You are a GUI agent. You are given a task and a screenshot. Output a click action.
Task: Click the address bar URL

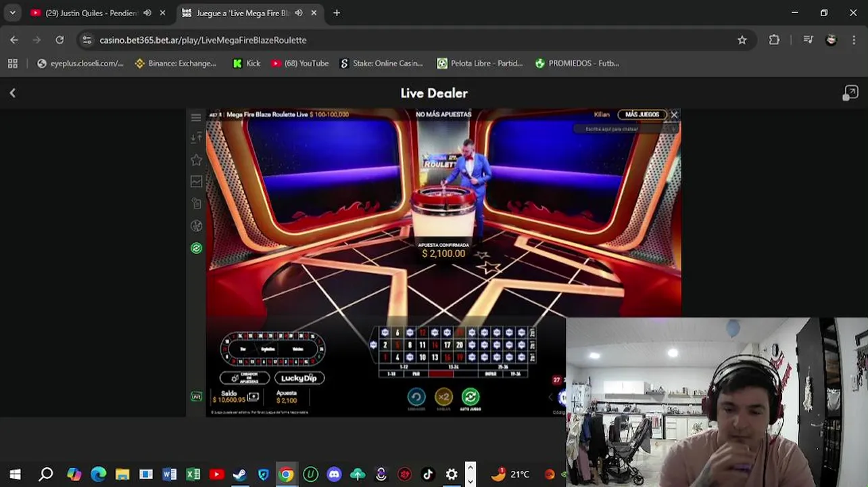coord(203,40)
